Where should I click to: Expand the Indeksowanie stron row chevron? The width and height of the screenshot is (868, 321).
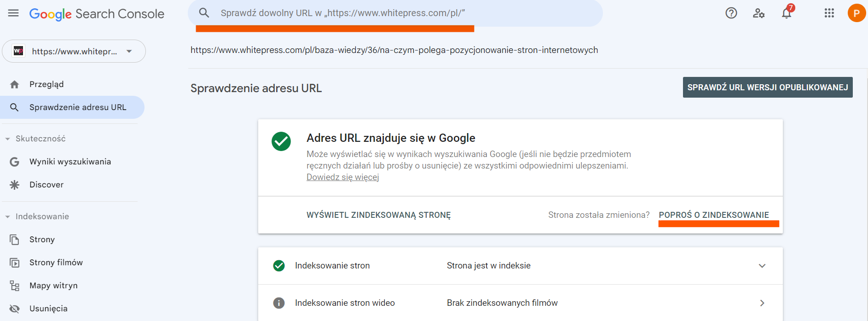(x=762, y=266)
